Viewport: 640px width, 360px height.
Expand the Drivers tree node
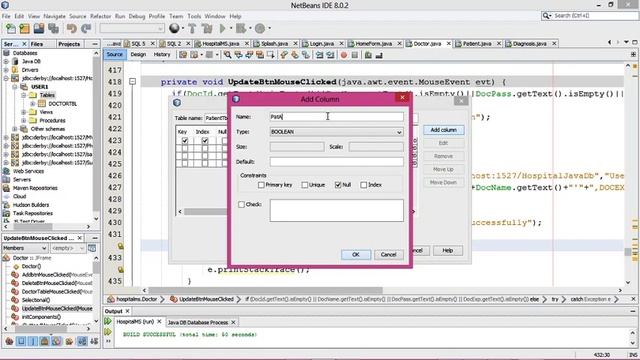pyautogui.click(x=6, y=70)
